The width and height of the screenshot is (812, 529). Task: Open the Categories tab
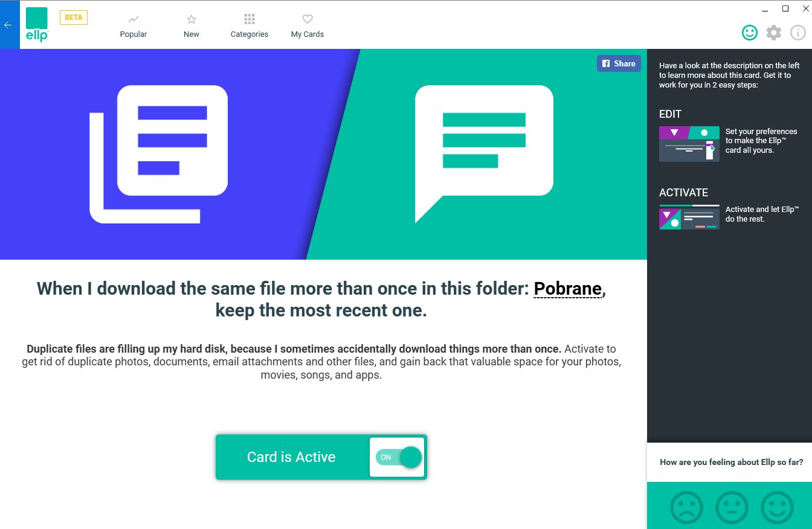pyautogui.click(x=250, y=27)
